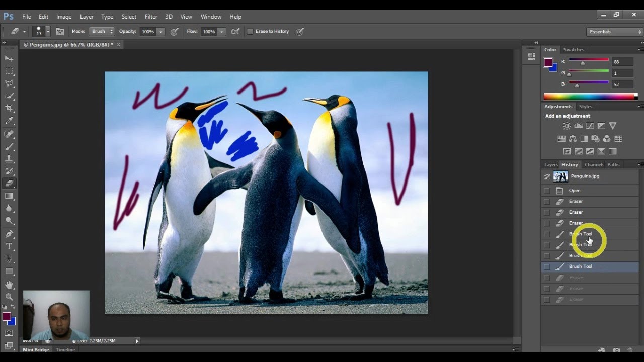Toggle the Brush panel button

pos(60,31)
